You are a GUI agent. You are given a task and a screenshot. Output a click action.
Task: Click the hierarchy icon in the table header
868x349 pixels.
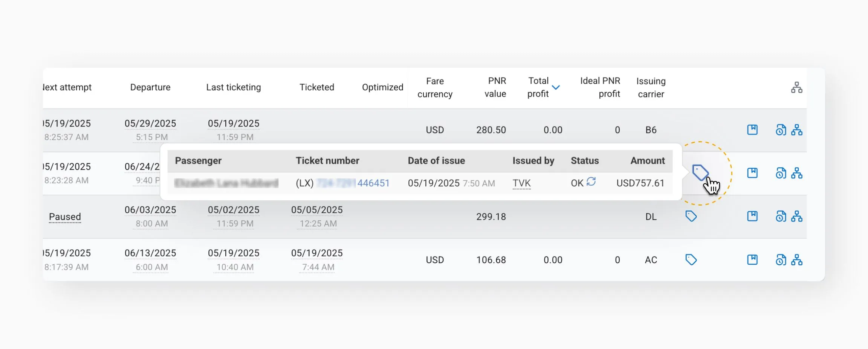(x=796, y=87)
